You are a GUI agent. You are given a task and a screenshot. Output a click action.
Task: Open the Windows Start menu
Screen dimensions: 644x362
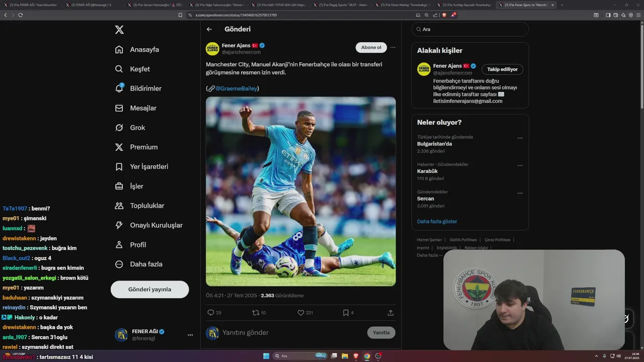point(266,356)
